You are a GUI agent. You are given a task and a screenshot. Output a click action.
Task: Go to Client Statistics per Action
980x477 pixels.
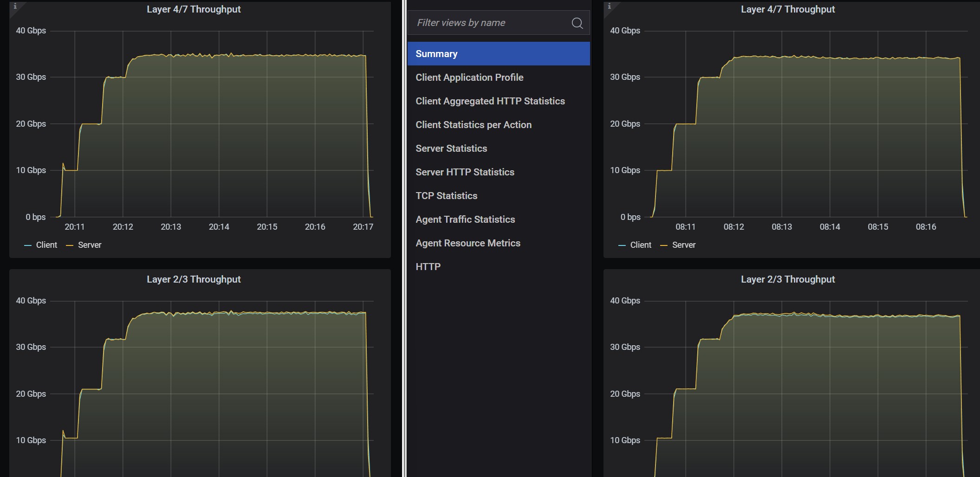tap(474, 125)
